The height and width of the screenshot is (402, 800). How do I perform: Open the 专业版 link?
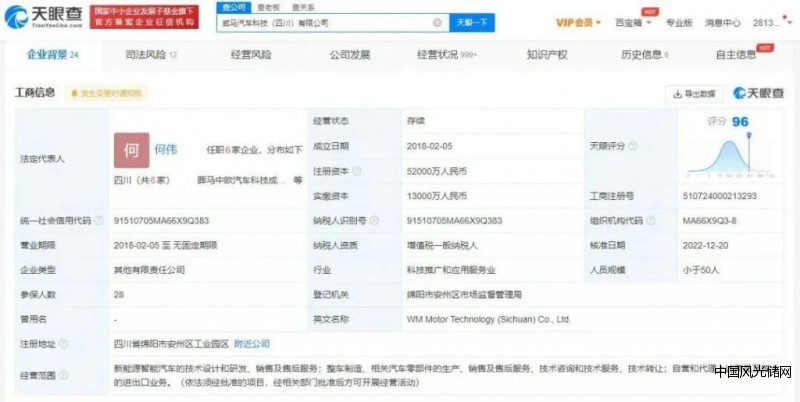tap(679, 22)
